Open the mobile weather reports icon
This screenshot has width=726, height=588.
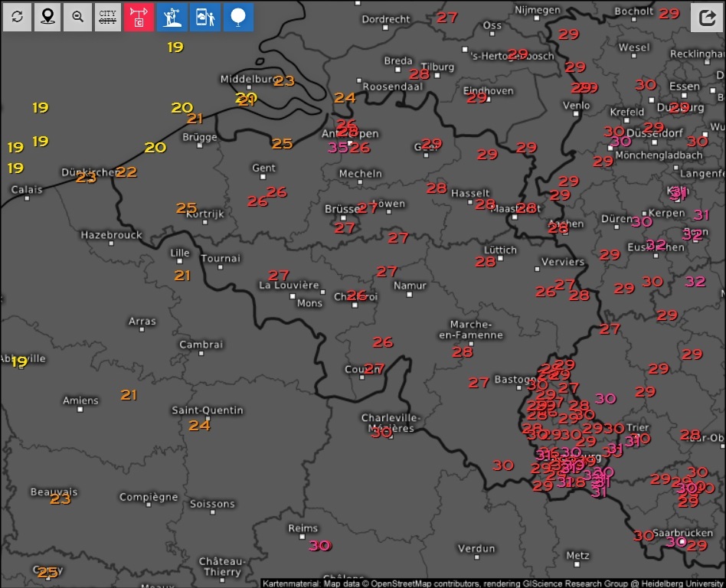click(205, 17)
